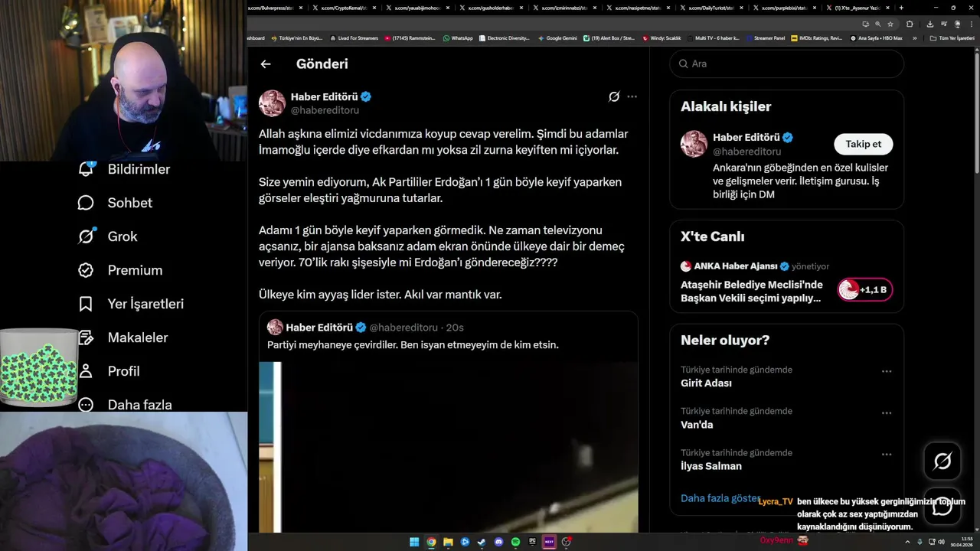Go back with the arrow beside Gönderi

pyautogui.click(x=266, y=64)
